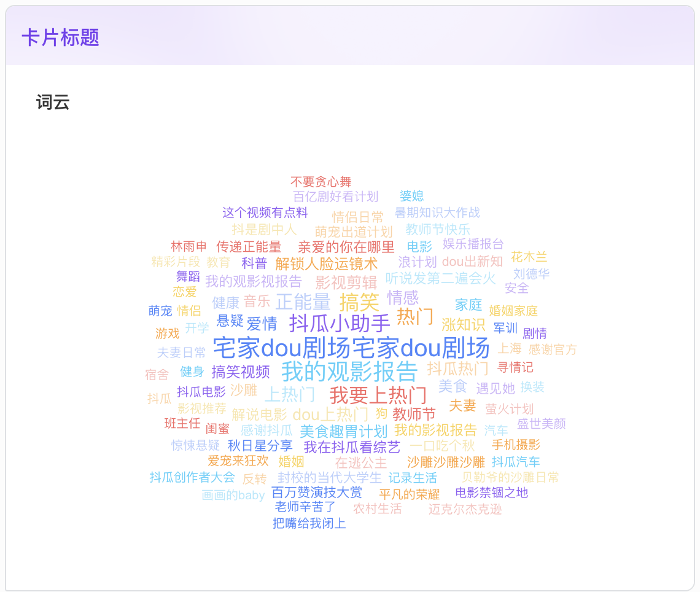Select "教师节快乐" in the cloud
This screenshot has width=700, height=592.
[x=437, y=230]
